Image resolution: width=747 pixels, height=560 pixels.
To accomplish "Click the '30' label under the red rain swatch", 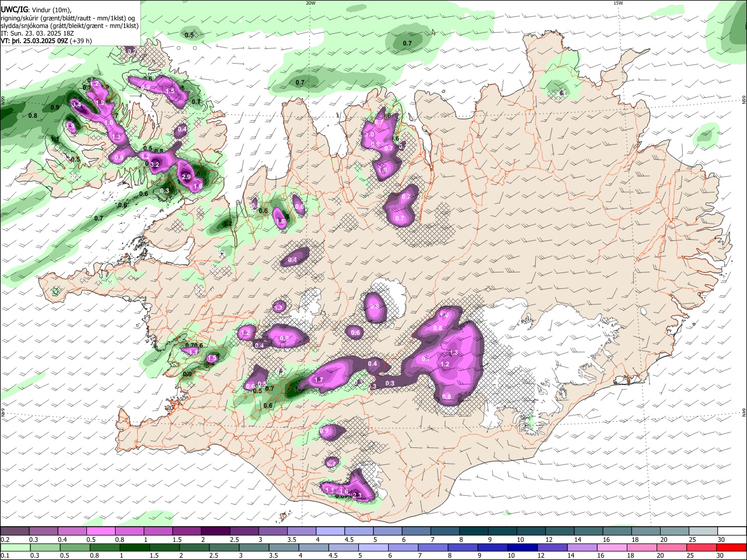I will tap(721, 556).
